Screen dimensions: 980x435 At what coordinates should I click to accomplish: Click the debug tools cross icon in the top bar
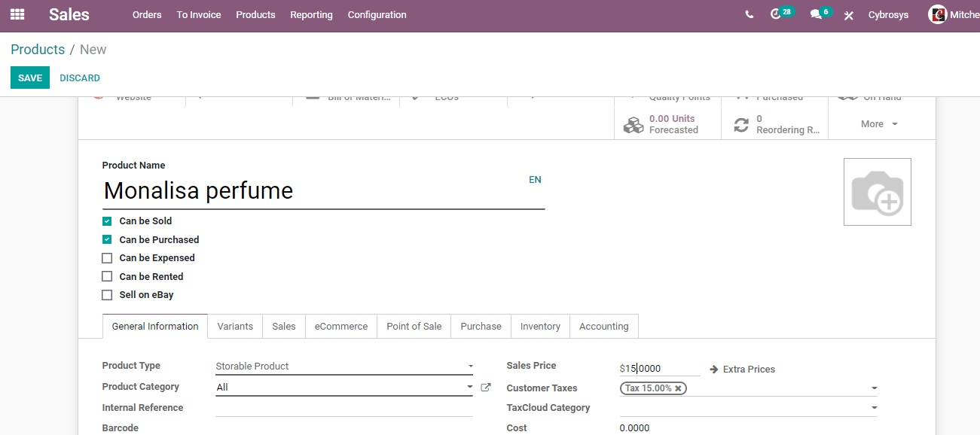tap(849, 15)
